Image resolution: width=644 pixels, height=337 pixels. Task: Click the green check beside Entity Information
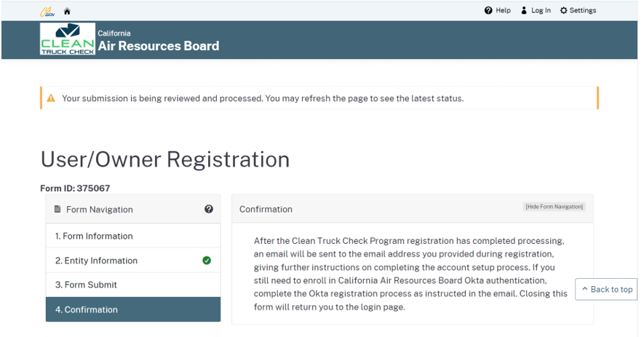(x=207, y=261)
